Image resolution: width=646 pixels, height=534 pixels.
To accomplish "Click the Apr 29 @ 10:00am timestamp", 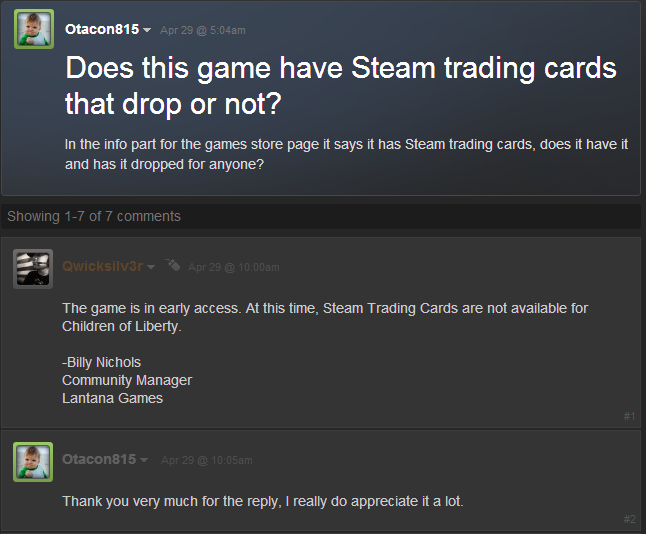I will tap(234, 267).
